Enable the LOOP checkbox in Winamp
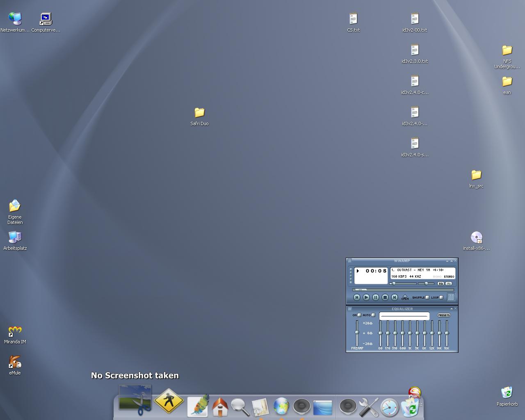Image resolution: width=525 pixels, height=420 pixels. [x=441, y=297]
